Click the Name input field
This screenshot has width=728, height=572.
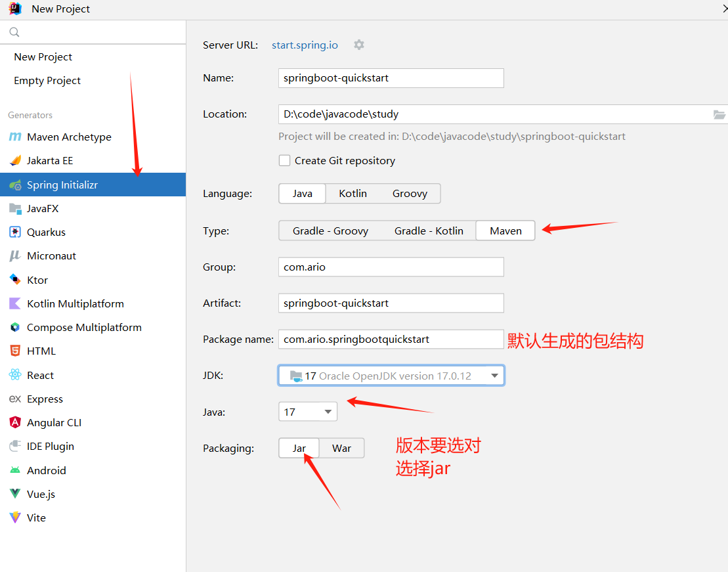coord(391,78)
